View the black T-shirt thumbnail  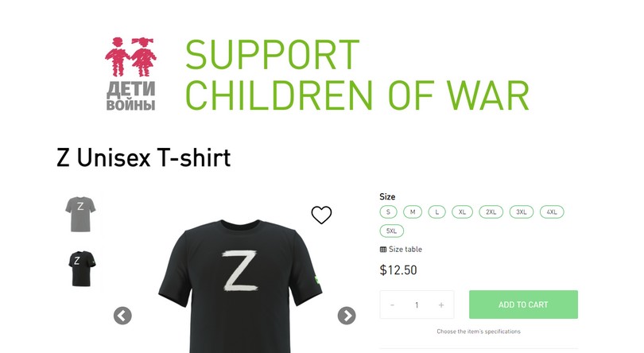click(x=81, y=269)
